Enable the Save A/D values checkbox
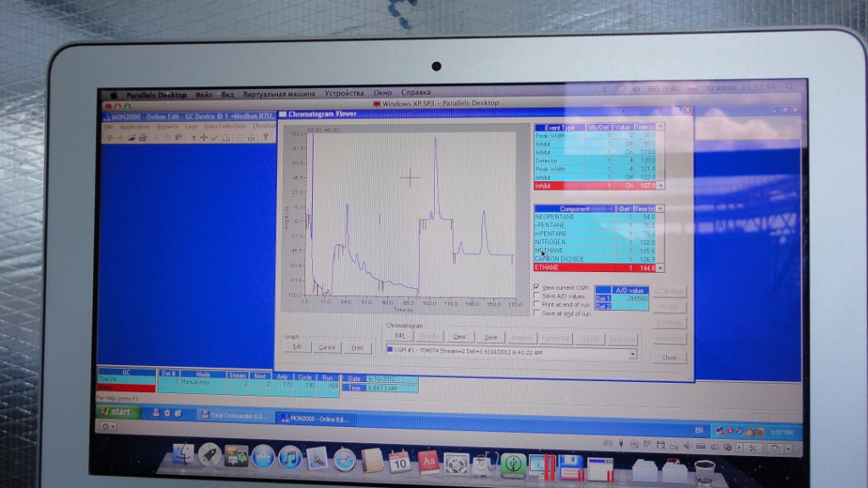This screenshot has height=488, width=868. pos(537,296)
